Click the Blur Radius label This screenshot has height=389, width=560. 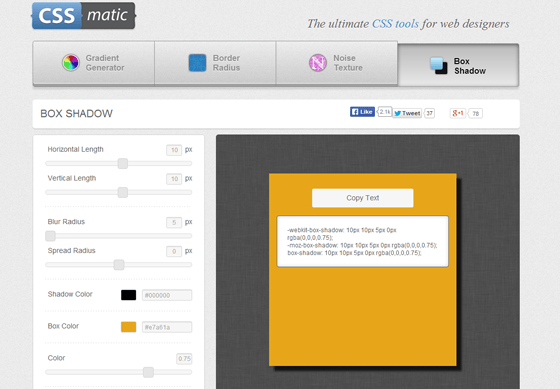coord(66,221)
